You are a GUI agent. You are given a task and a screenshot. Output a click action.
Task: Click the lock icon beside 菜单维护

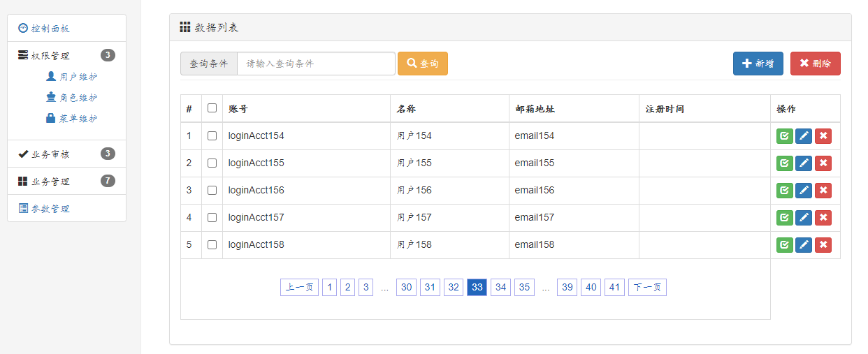coord(51,118)
